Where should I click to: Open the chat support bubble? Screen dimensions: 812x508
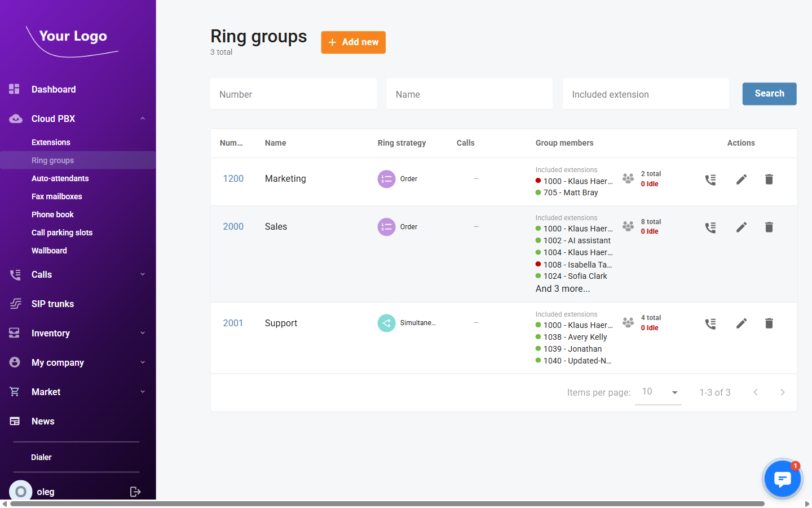pos(782,478)
